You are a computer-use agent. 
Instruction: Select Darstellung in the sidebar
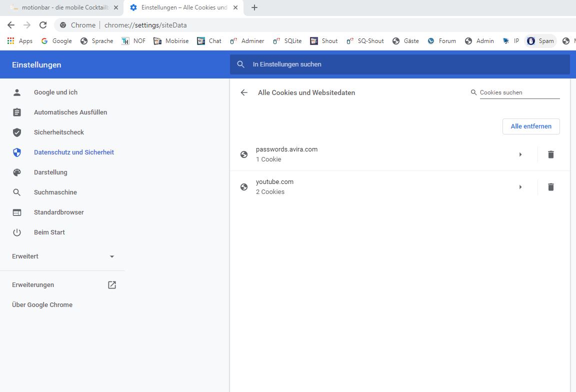pos(50,172)
